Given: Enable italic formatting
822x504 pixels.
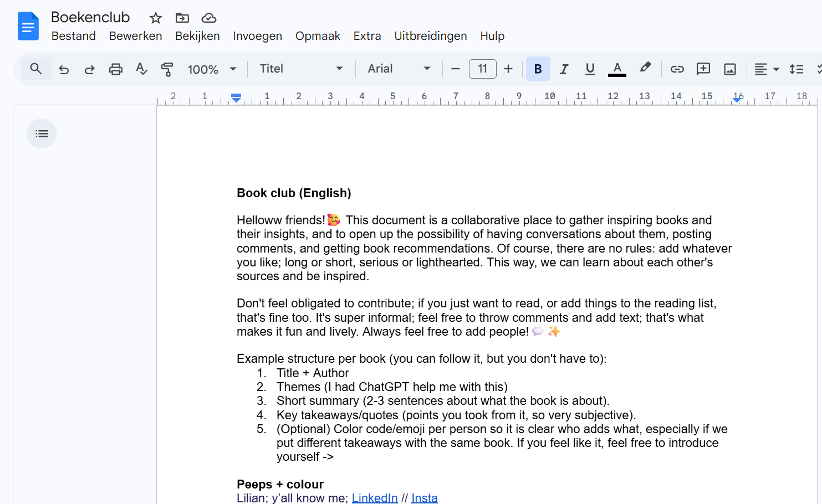Looking at the screenshot, I should coord(564,69).
